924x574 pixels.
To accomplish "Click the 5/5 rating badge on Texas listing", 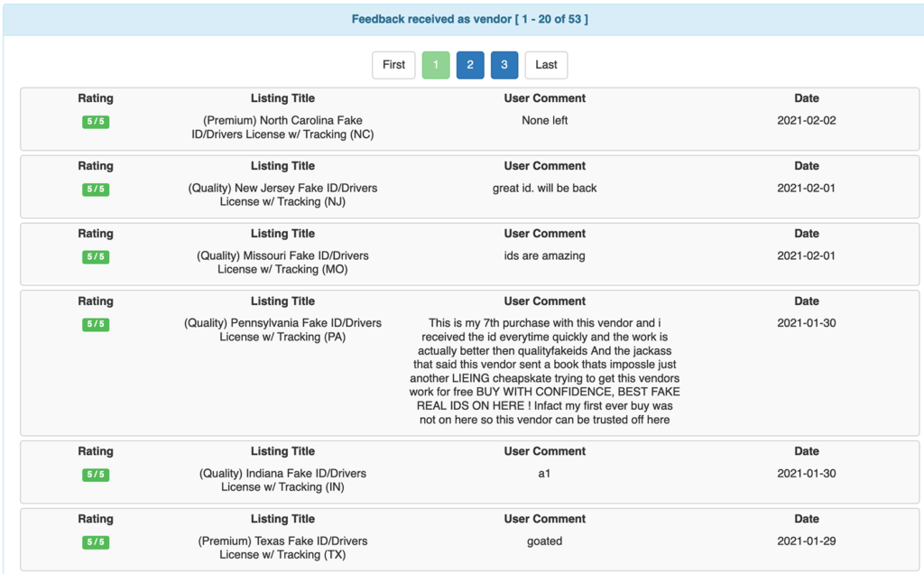I will [95, 542].
